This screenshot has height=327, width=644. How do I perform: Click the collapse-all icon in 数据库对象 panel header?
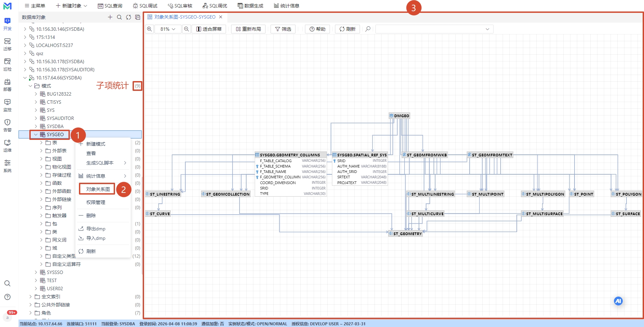(x=138, y=17)
